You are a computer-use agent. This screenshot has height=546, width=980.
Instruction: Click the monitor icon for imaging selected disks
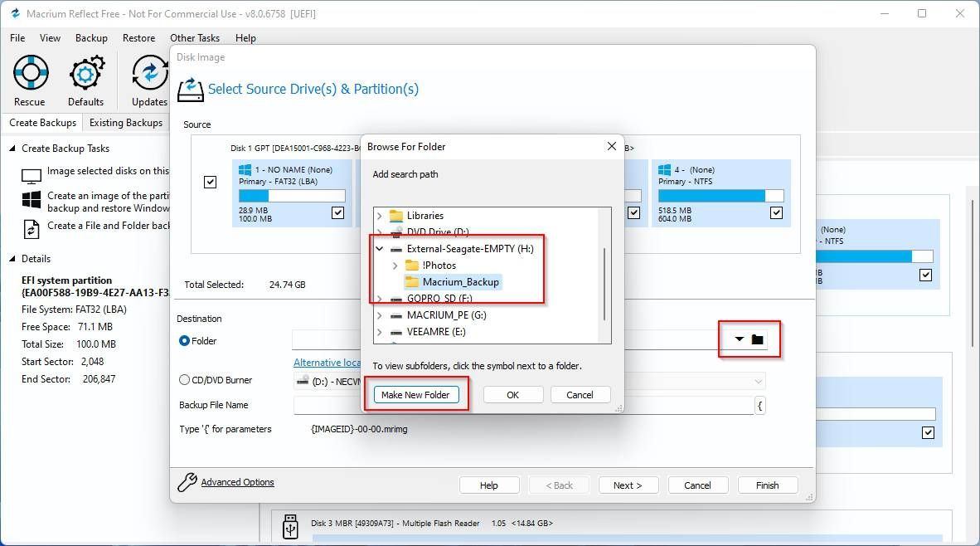[32, 176]
